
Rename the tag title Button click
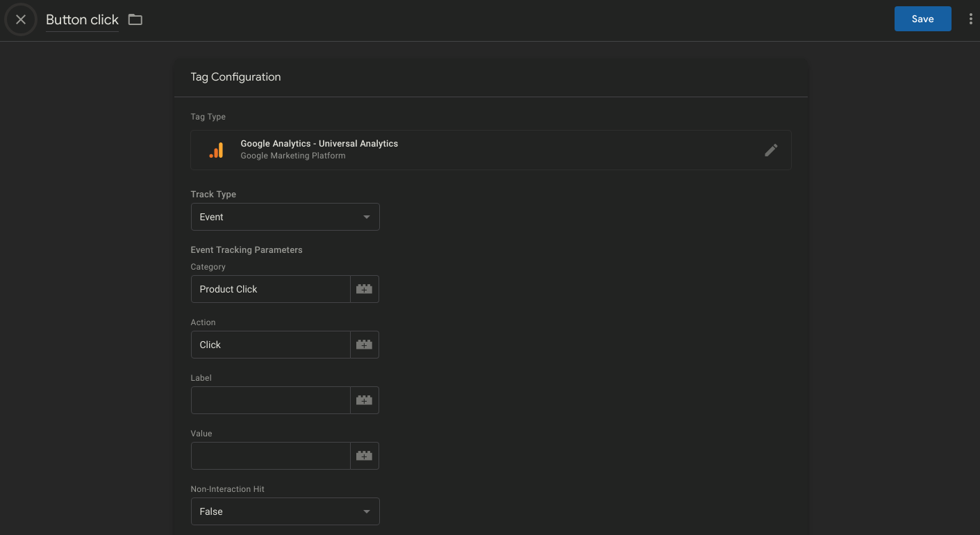coord(82,19)
